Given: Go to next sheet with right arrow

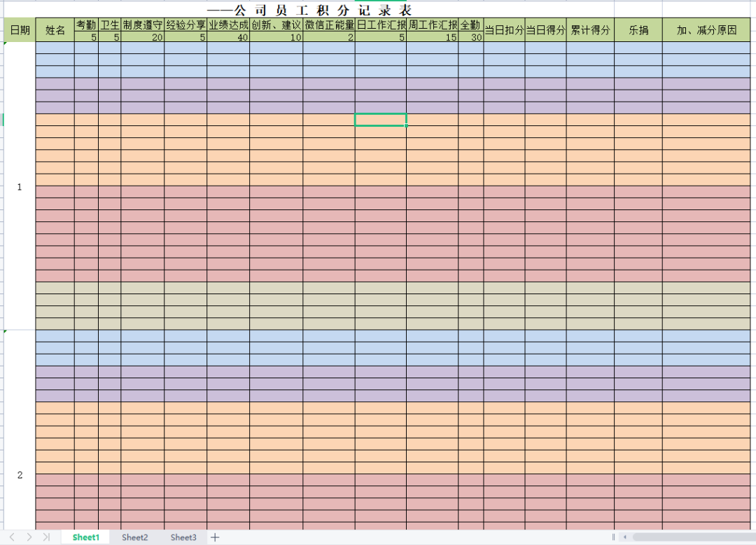Looking at the screenshot, I should 29,537.
